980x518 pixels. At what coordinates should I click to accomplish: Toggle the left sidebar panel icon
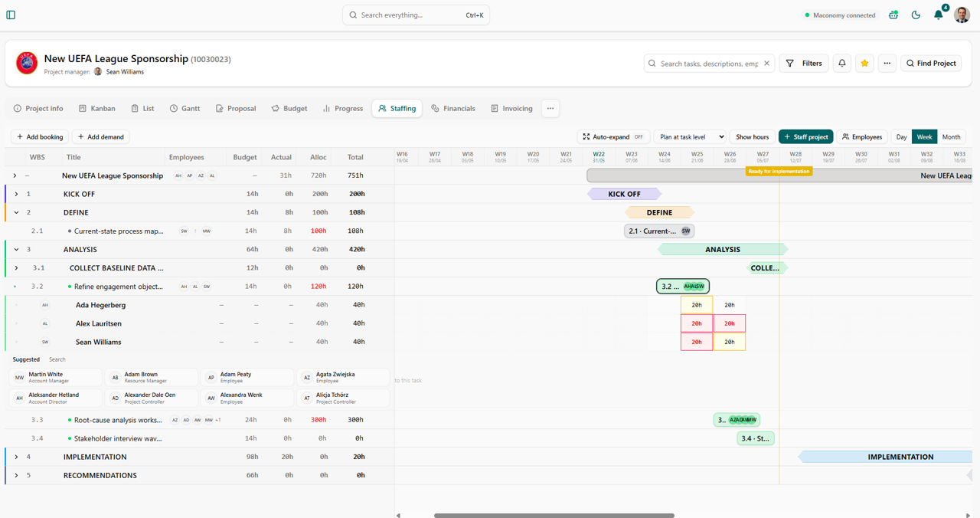[11, 15]
